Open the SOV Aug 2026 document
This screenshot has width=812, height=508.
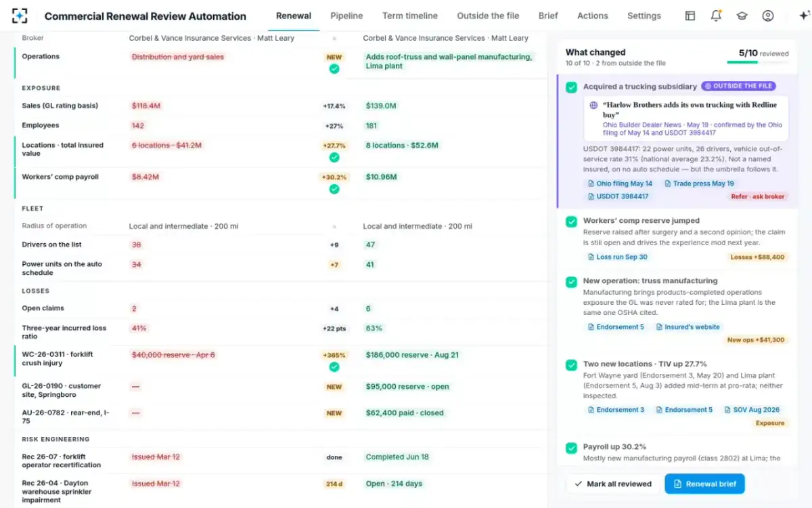click(751, 410)
